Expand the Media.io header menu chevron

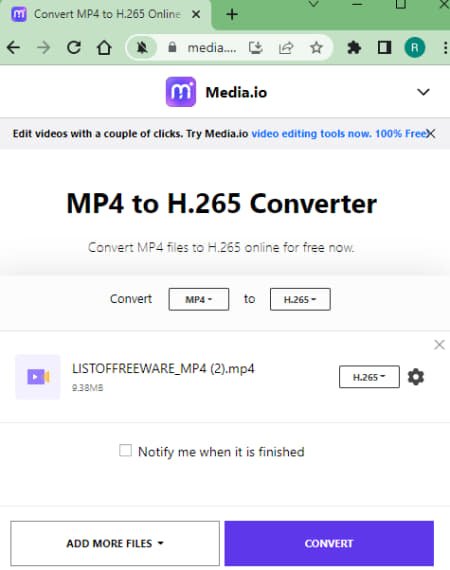[x=423, y=92]
